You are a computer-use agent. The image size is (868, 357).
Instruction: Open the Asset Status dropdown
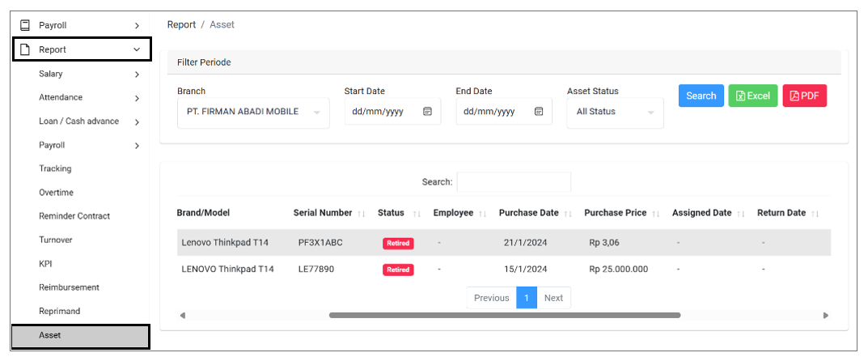[615, 113]
